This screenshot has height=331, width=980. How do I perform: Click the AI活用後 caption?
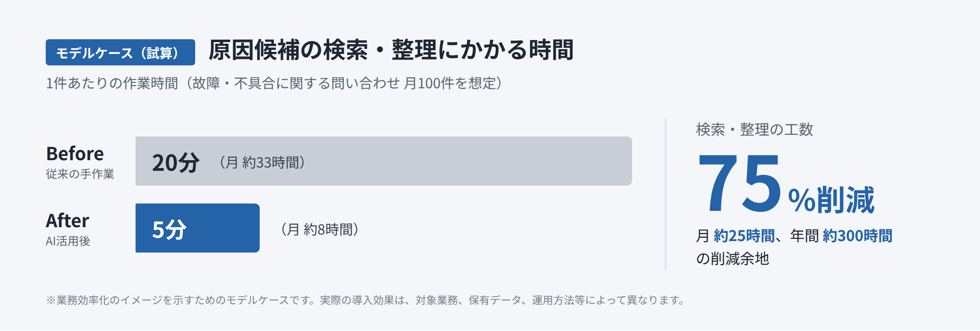[68, 241]
